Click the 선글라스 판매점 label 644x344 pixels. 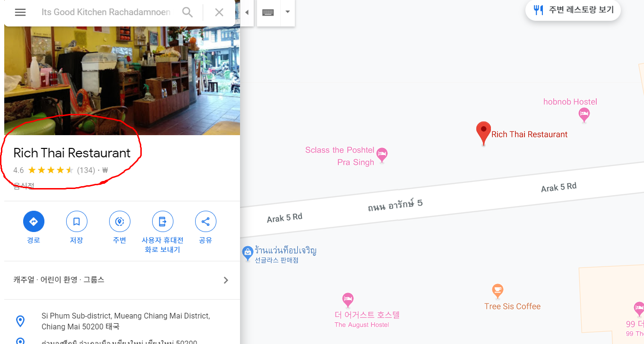(x=276, y=260)
